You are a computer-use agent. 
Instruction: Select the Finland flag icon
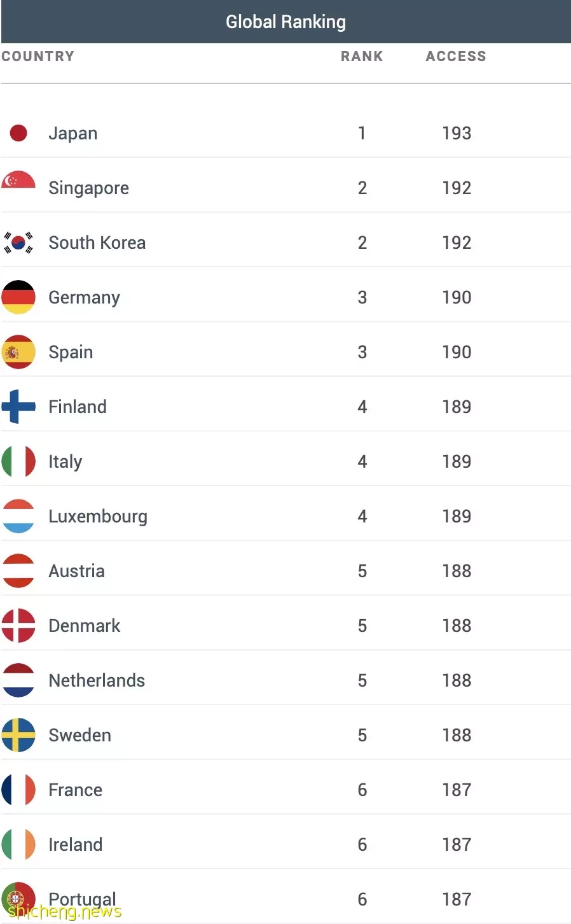click(x=18, y=407)
